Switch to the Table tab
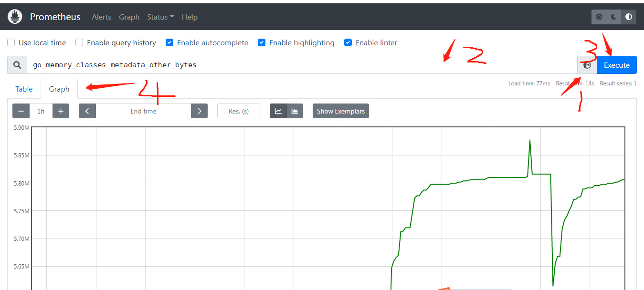The height and width of the screenshot is (290, 644). click(x=24, y=89)
